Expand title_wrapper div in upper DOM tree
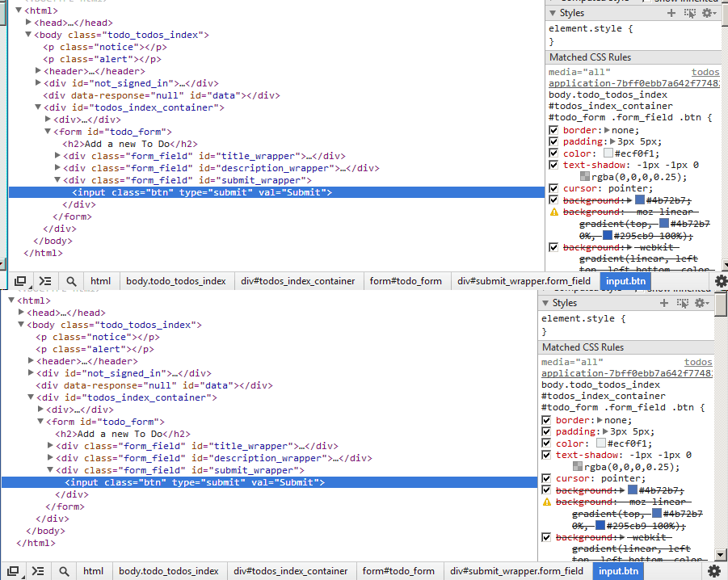 (x=57, y=155)
